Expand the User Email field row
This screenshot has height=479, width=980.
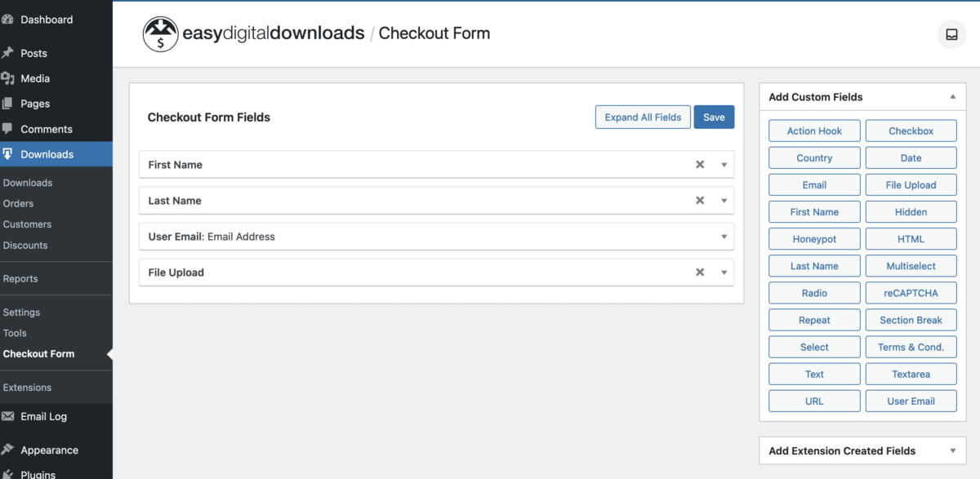coord(724,237)
